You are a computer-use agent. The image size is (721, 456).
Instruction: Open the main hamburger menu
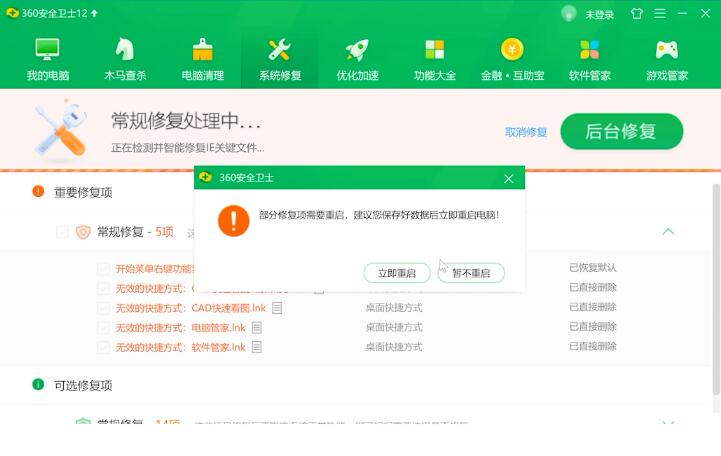pyautogui.click(x=660, y=13)
